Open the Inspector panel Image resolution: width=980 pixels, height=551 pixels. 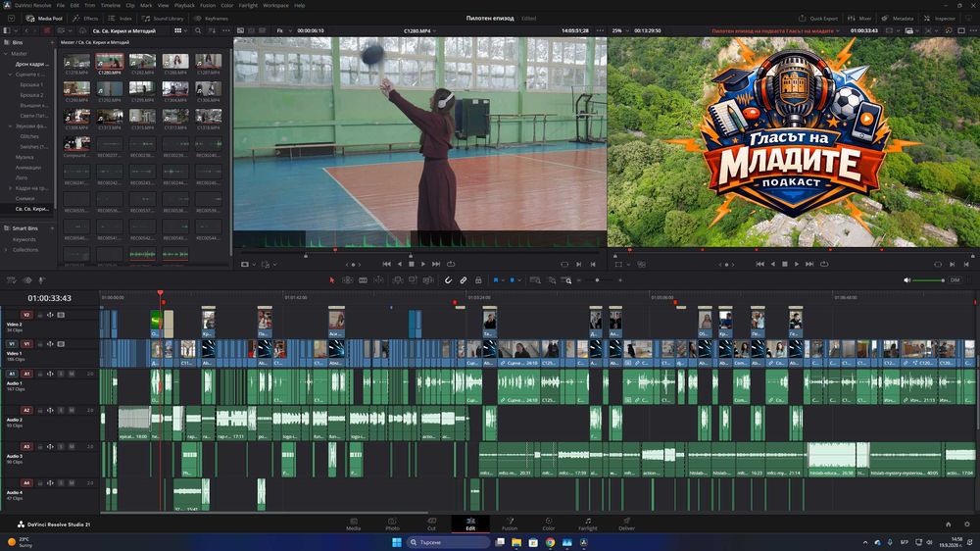point(940,18)
